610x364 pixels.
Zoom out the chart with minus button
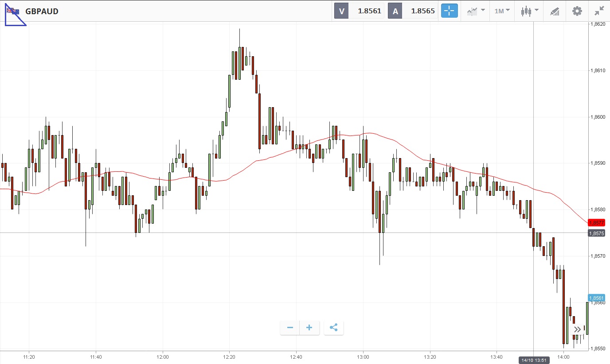click(290, 328)
